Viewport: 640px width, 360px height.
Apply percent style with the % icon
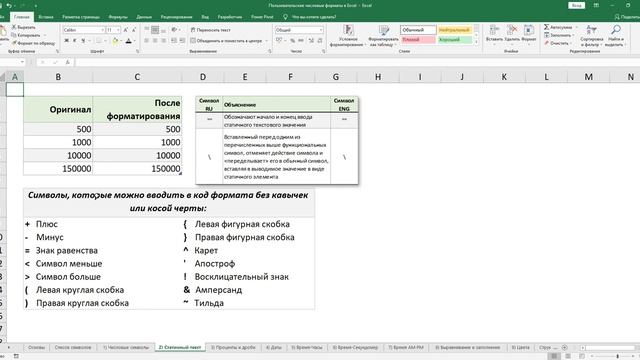(x=292, y=40)
